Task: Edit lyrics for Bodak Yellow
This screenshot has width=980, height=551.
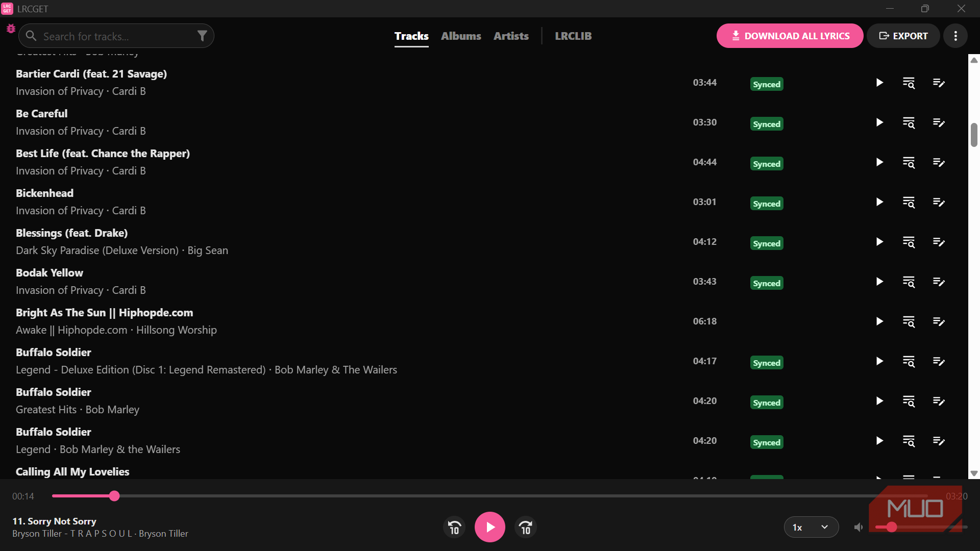Action: [939, 282]
